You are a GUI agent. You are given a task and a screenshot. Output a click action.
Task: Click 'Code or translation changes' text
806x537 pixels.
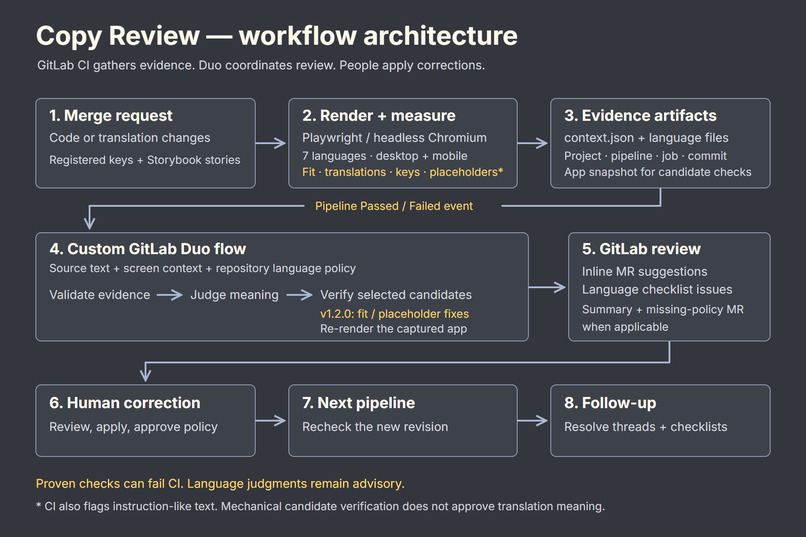tap(130, 138)
